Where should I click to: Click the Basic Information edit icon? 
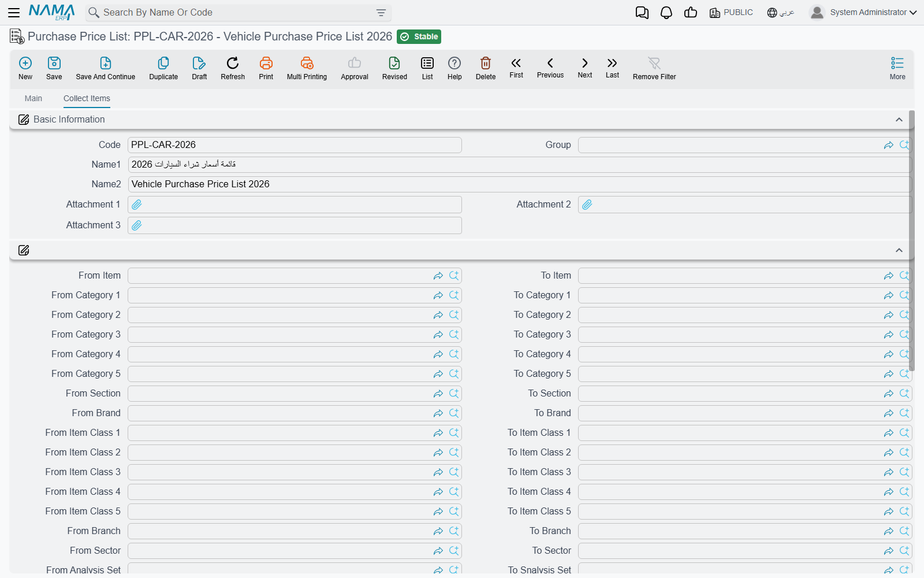(24, 120)
